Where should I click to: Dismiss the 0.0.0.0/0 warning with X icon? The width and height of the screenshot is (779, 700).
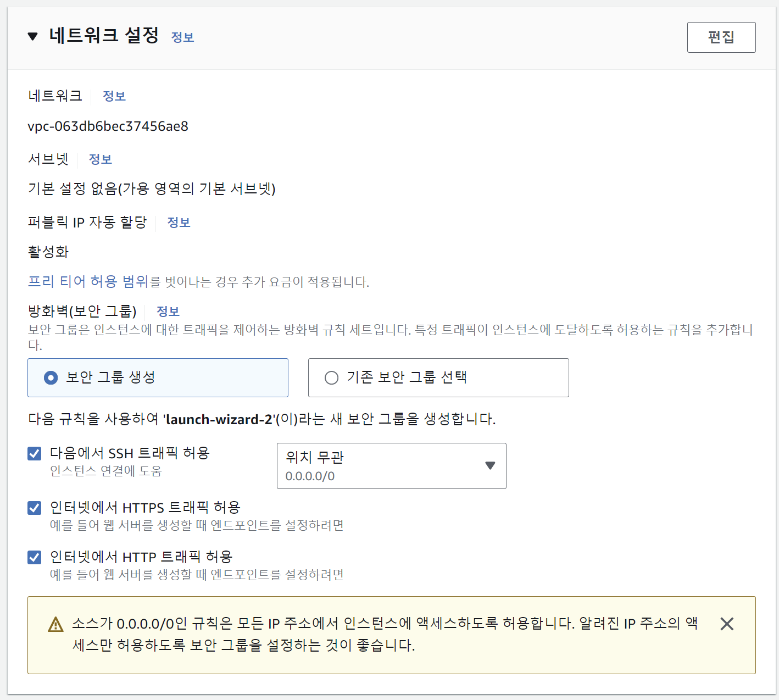727,624
